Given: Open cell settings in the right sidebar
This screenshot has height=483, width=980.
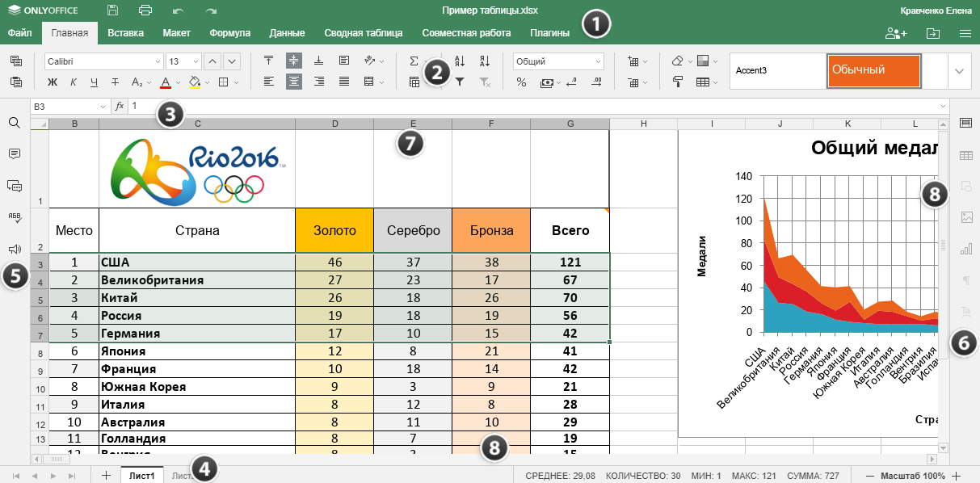Looking at the screenshot, I should coord(965,123).
